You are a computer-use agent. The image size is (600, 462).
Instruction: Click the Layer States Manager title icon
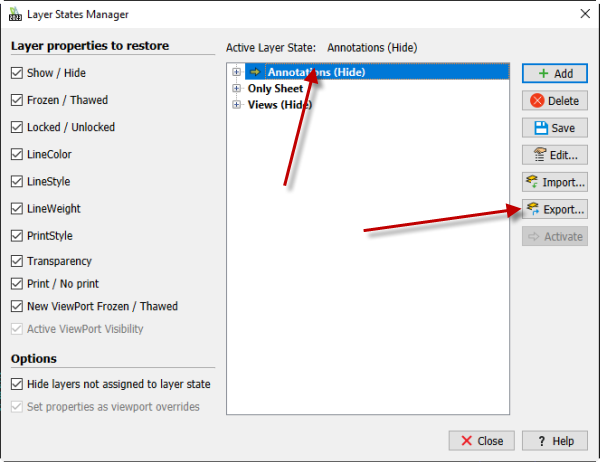coord(15,14)
